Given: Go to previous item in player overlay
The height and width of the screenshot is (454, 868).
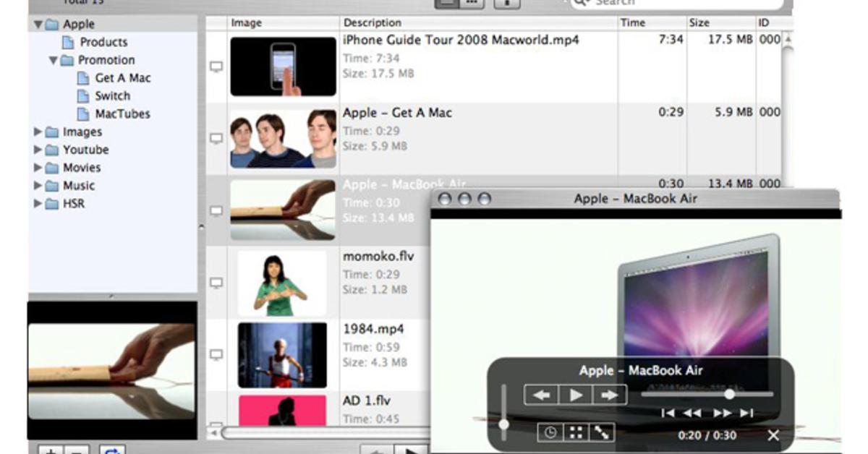Looking at the screenshot, I should pos(542,395).
